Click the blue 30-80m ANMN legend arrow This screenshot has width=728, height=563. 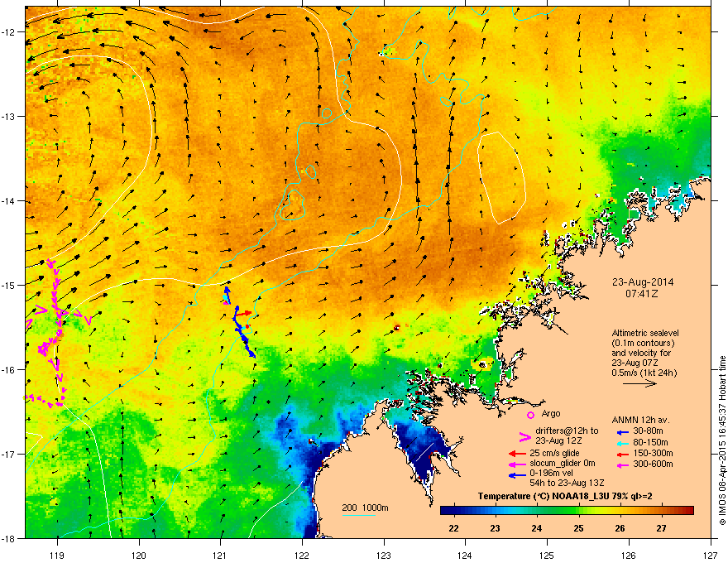click(623, 432)
